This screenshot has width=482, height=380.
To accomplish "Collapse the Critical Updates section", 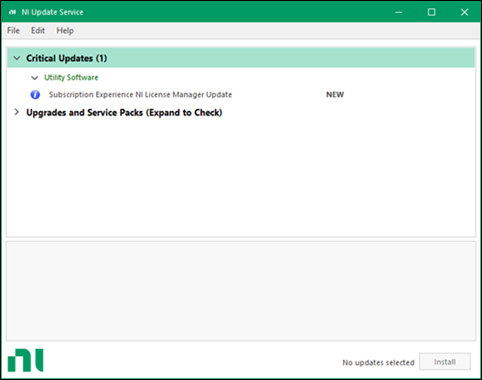I will (x=17, y=58).
